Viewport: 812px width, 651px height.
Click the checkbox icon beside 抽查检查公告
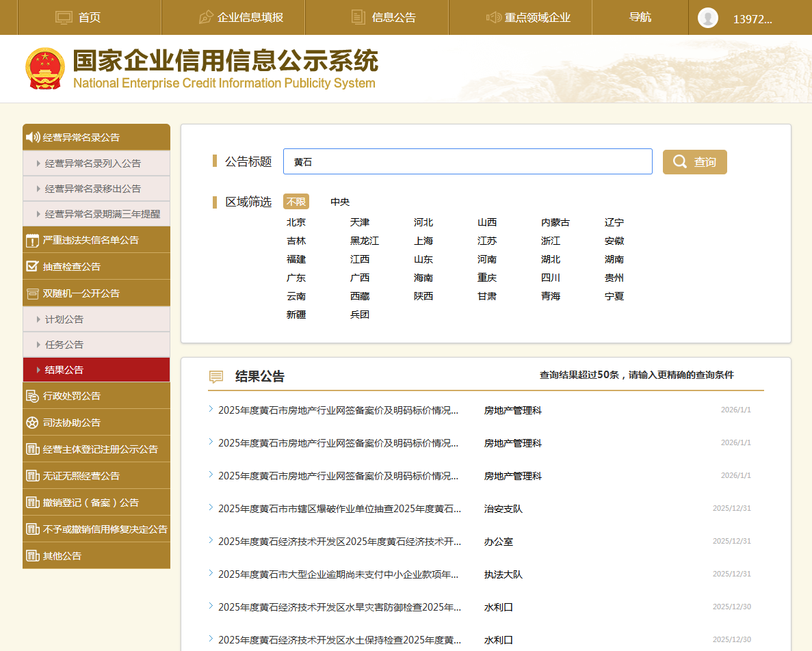point(32,267)
